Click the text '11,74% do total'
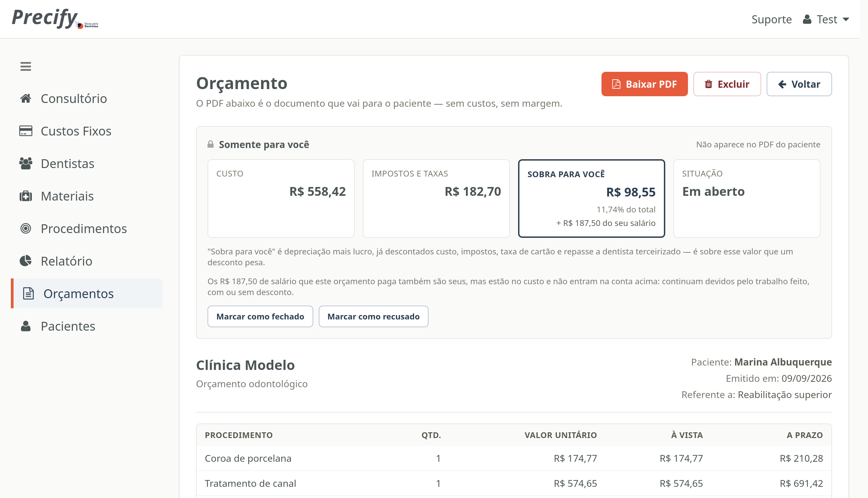Screen dimensions: 868x498 click(626, 209)
